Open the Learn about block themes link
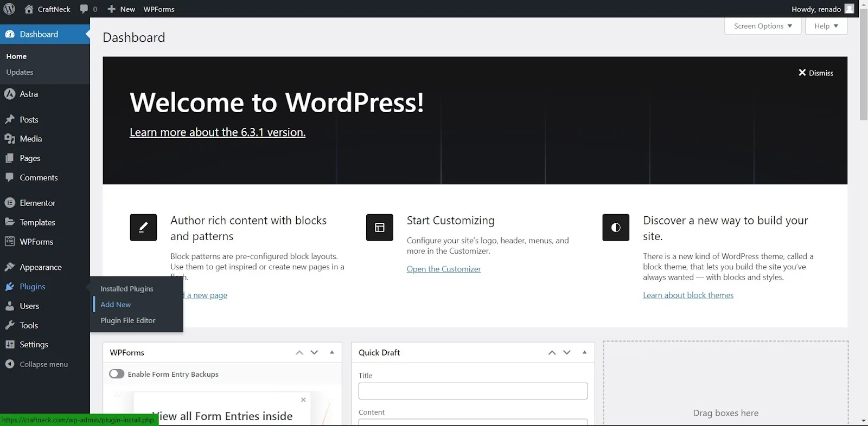Viewport: 868px width, 426px height. (x=688, y=295)
